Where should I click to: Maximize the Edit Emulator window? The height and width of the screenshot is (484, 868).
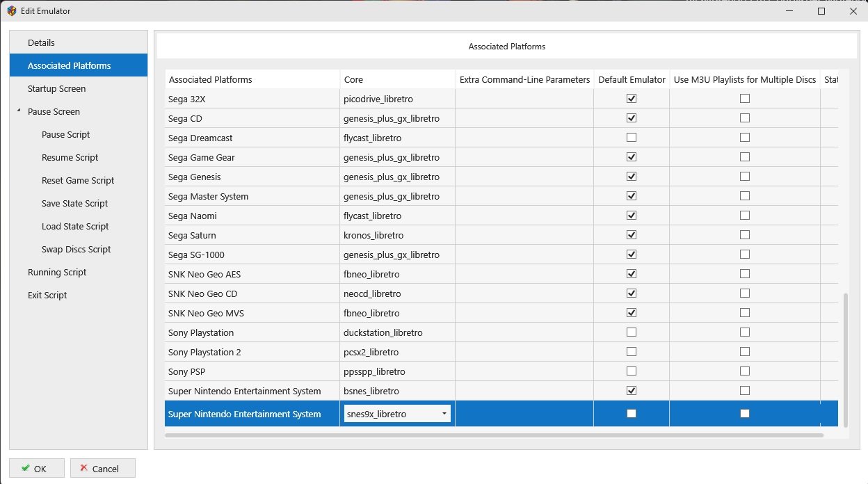click(x=821, y=11)
